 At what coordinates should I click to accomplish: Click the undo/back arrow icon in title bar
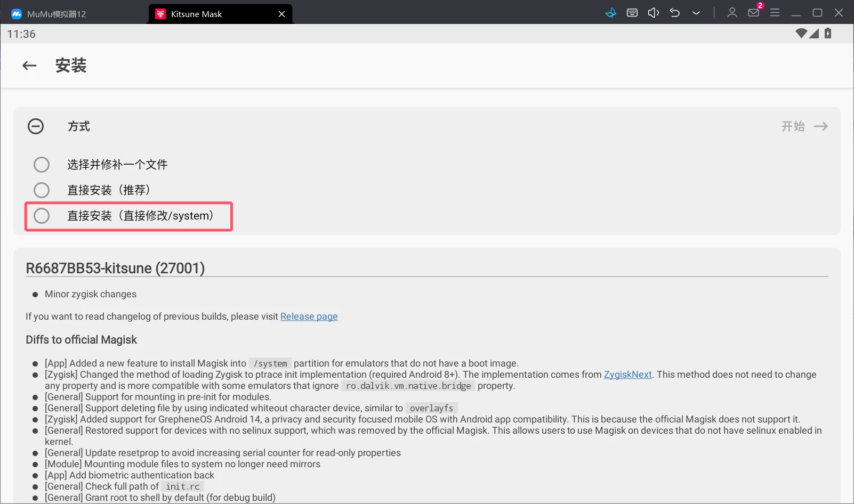coord(675,13)
